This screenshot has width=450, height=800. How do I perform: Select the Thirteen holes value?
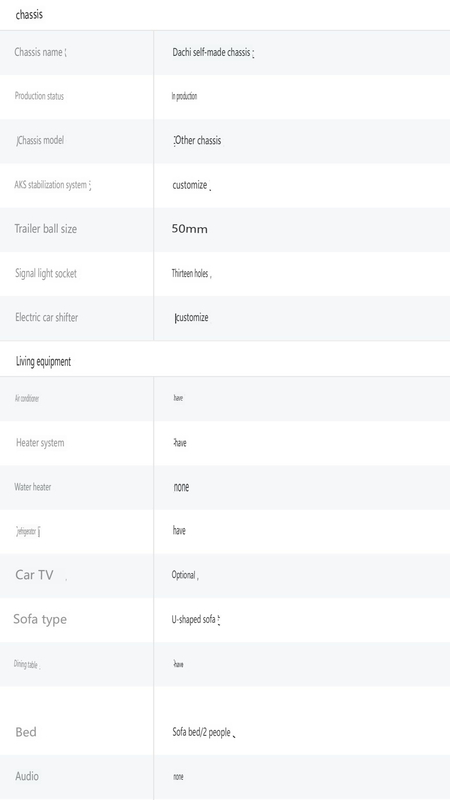click(x=190, y=273)
